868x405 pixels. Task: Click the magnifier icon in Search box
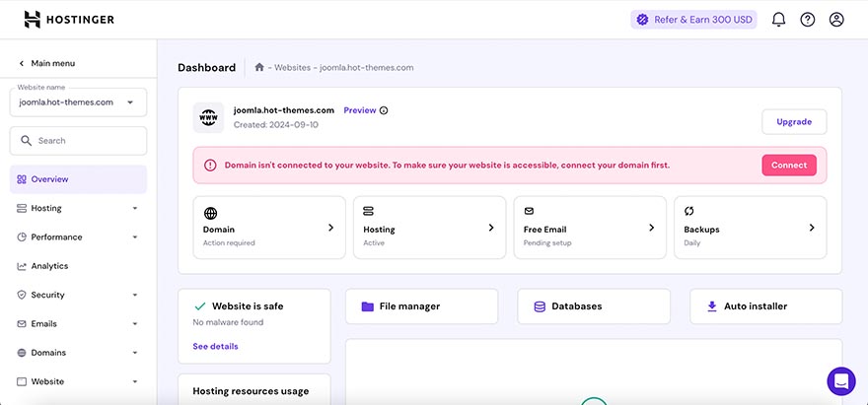coord(26,141)
